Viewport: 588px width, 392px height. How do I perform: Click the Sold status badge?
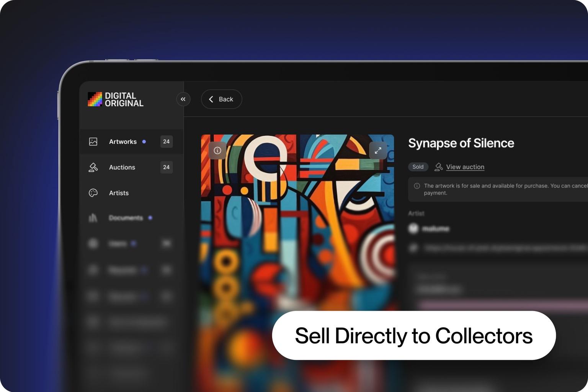point(418,167)
